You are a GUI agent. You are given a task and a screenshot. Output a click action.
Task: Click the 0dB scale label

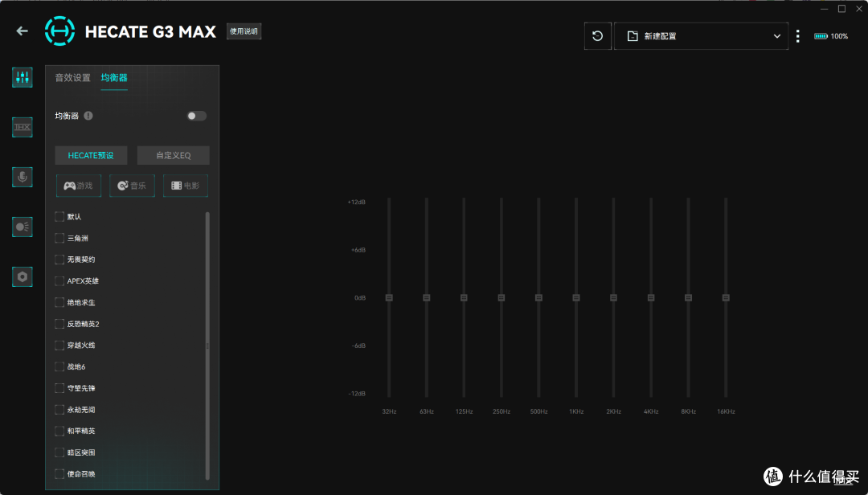(x=360, y=298)
